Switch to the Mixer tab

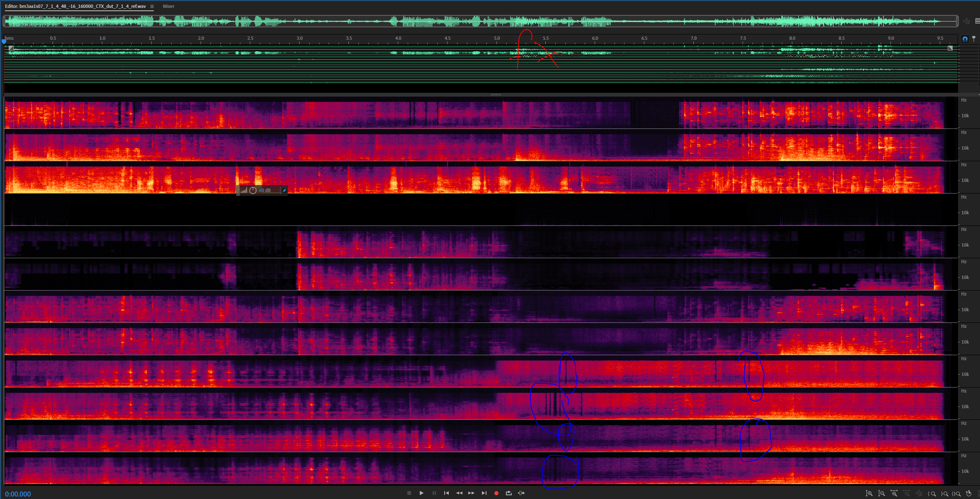point(168,6)
